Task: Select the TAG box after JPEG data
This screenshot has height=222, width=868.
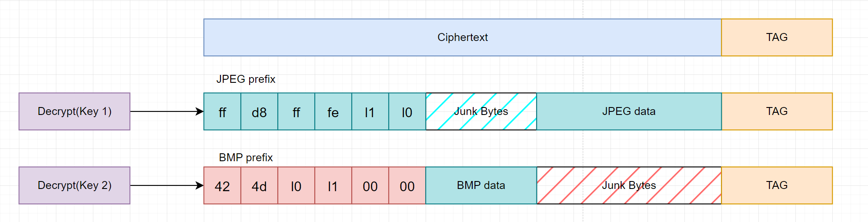Action: click(776, 111)
